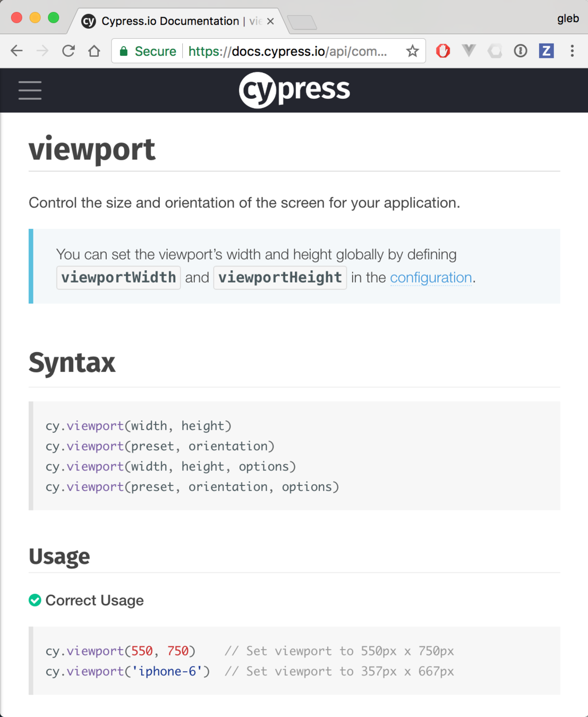Open the browser home page icon
588x717 pixels.
[x=94, y=51]
